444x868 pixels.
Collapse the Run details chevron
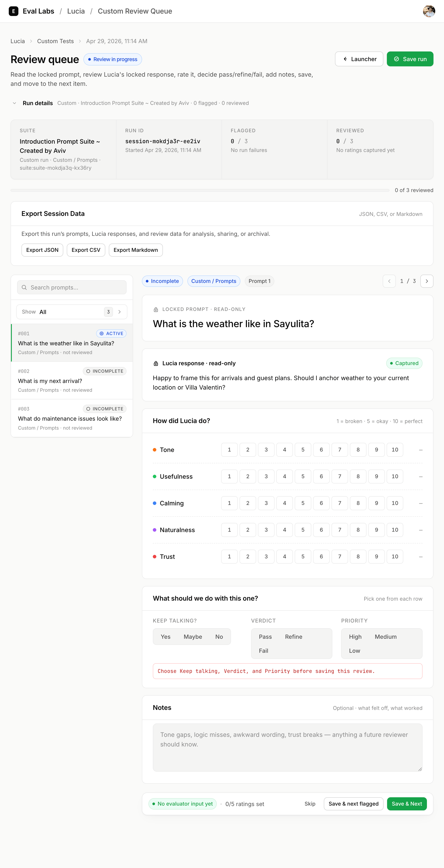point(14,103)
